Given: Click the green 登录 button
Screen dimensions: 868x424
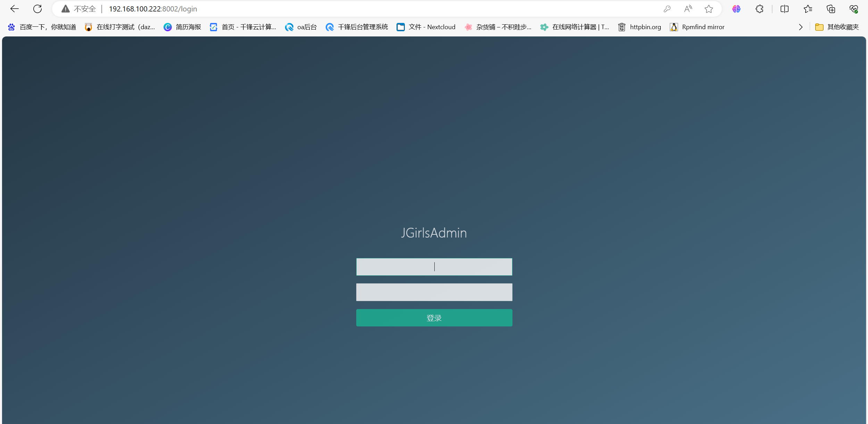Looking at the screenshot, I should 434,318.
